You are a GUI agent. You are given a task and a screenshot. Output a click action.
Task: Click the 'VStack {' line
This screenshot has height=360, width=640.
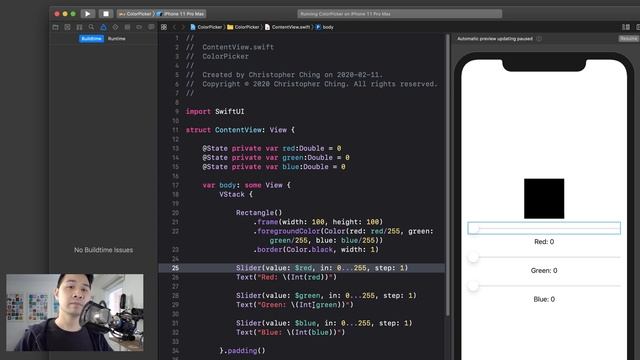point(236,194)
